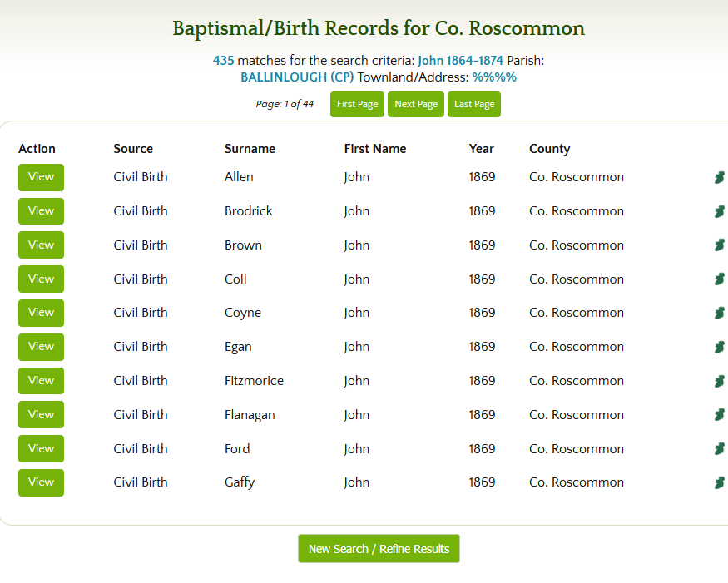The width and height of the screenshot is (728, 583).
Task: Click the map icon in the Egan row
Action: pos(719,347)
